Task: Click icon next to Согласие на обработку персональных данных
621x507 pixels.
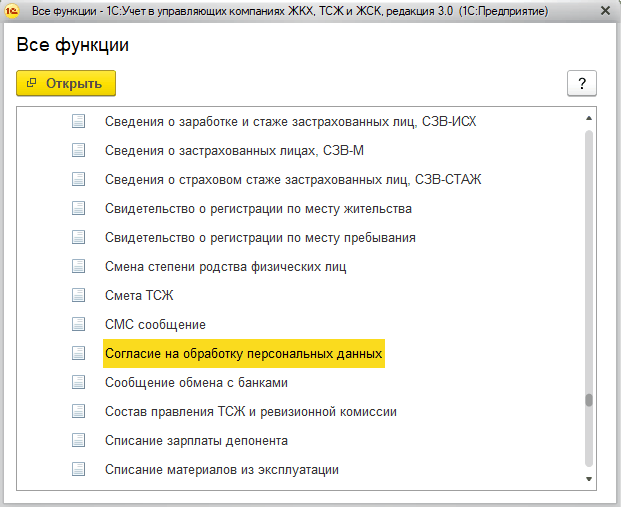Action: [x=78, y=353]
